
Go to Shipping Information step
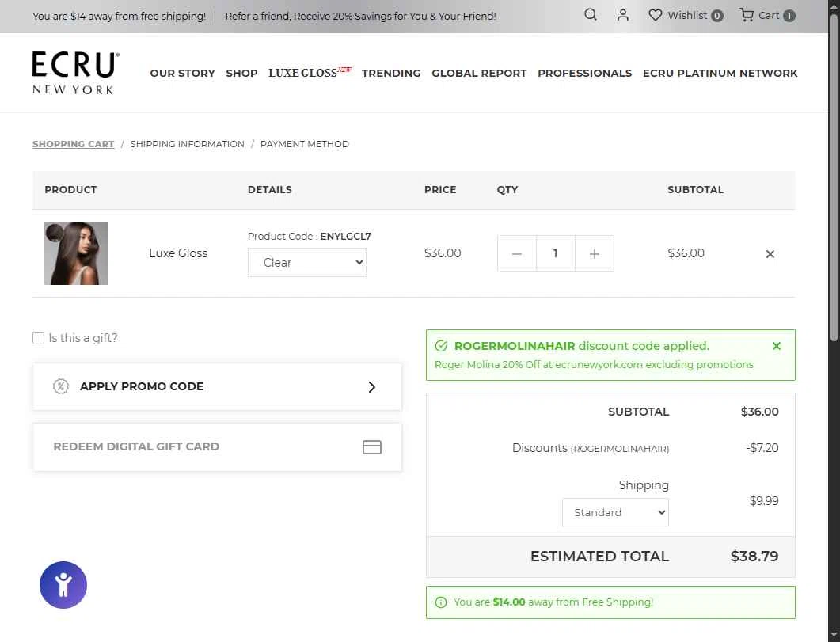[x=187, y=144]
